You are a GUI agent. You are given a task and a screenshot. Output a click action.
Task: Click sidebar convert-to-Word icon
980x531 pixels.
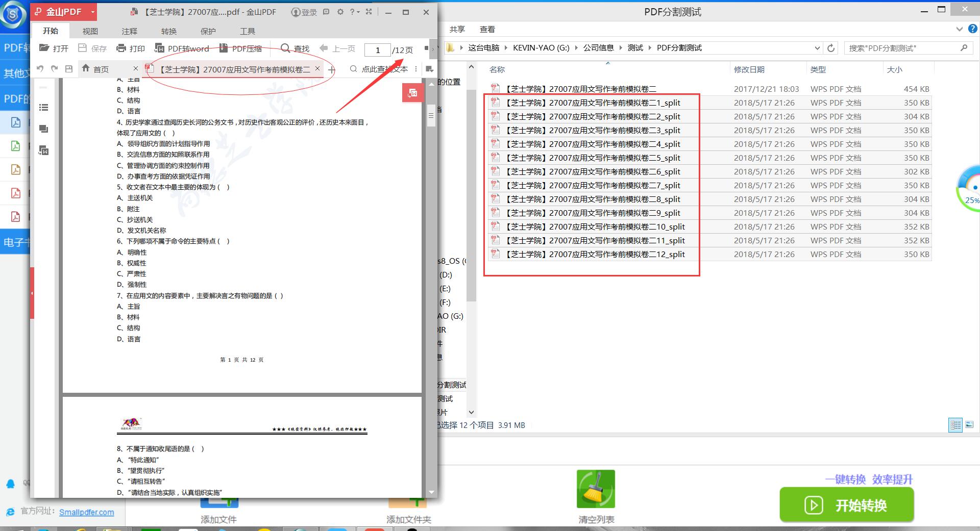pyautogui.click(x=44, y=150)
